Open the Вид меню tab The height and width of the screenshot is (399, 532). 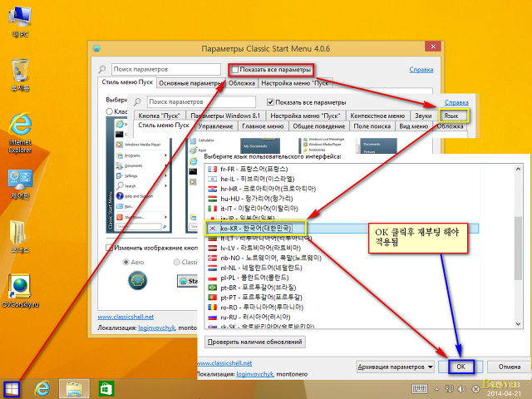[x=414, y=126]
